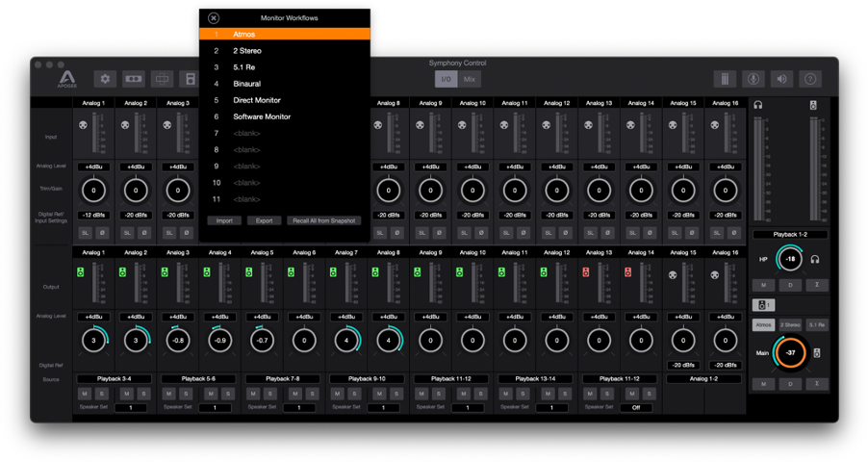Image resolution: width=868 pixels, height=462 pixels.
Task: Toggle Dim D on the headphone output
Action: pyautogui.click(x=790, y=285)
